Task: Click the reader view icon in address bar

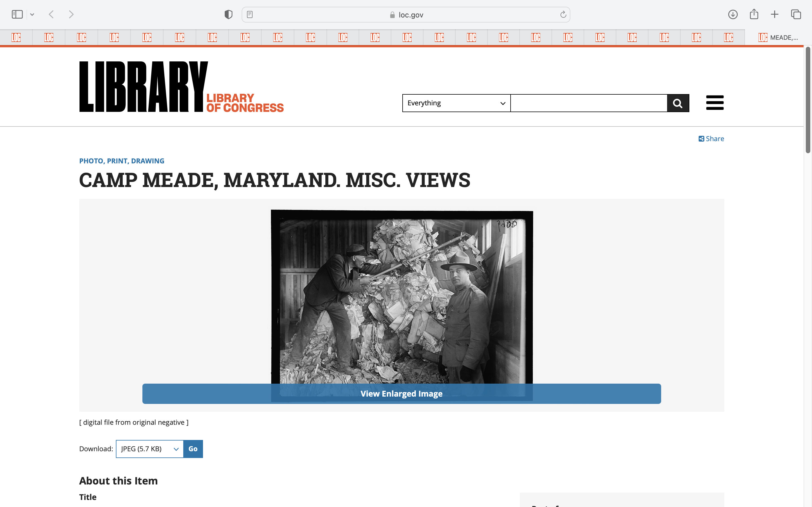Action: (250, 14)
